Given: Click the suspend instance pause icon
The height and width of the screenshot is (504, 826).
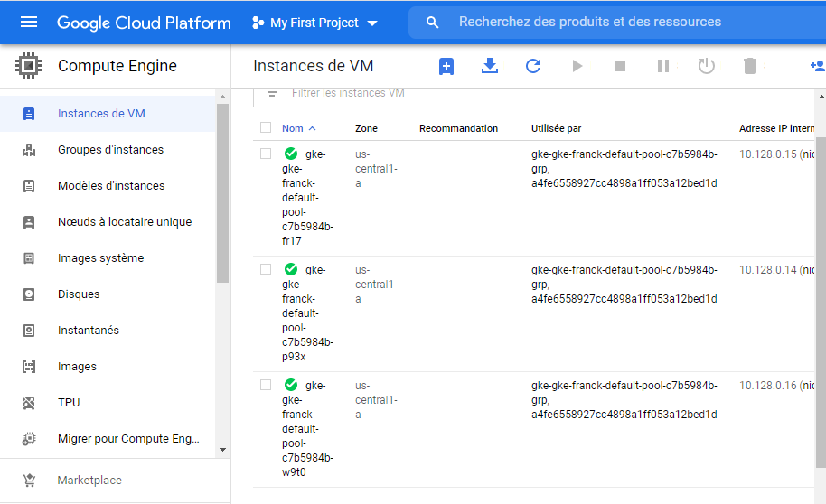Looking at the screenshot, I should click(663, 66).
